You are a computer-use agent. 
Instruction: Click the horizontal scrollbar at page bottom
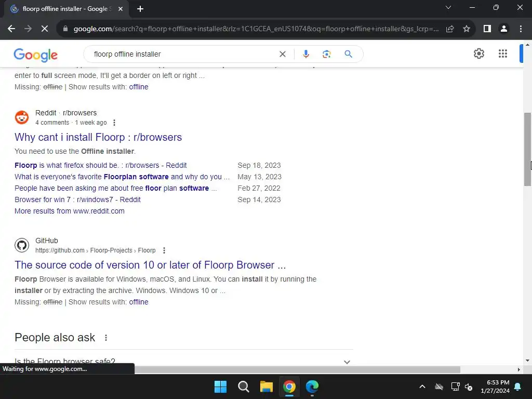[297, 369]
